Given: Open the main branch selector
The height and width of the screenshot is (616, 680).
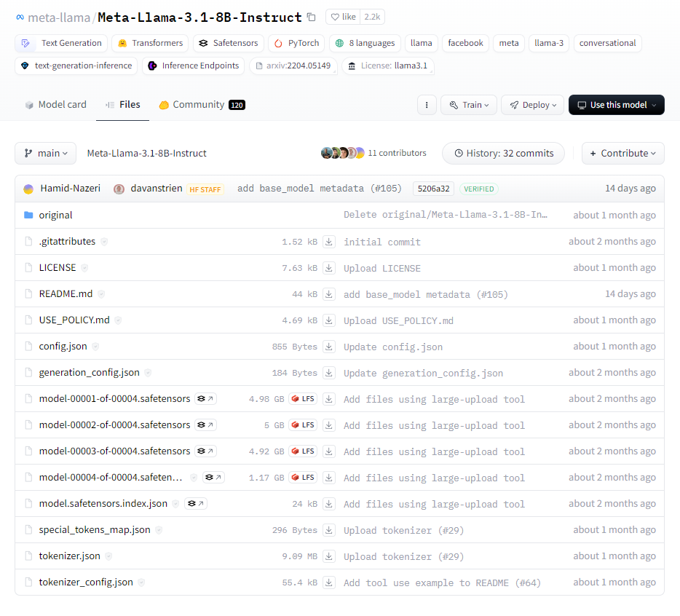Looking at the screenshot, I should click(x=46, y=153).
